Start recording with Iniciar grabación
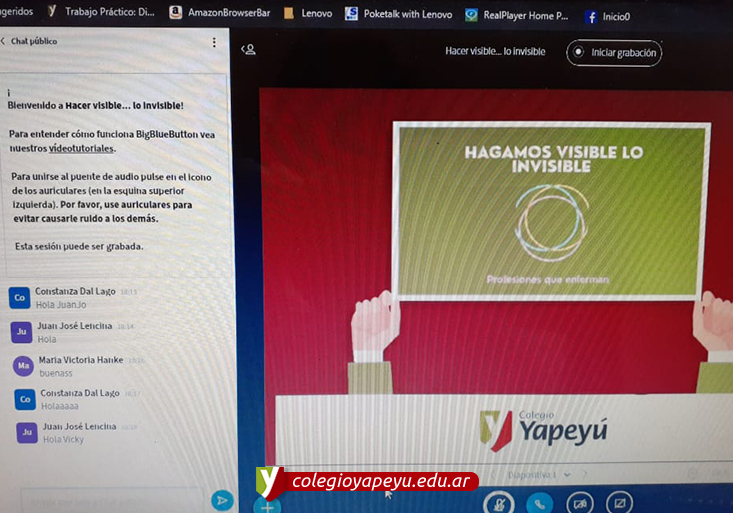The image size is (733, 513). (614, 53)
